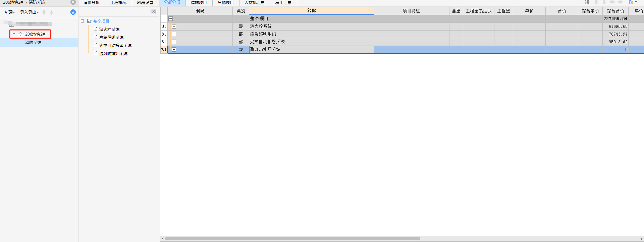Image resolution: width=644 pixels, height=242 pixels.
Task: Click the house icon beside 206地块2#
Action: click(20, 34)
